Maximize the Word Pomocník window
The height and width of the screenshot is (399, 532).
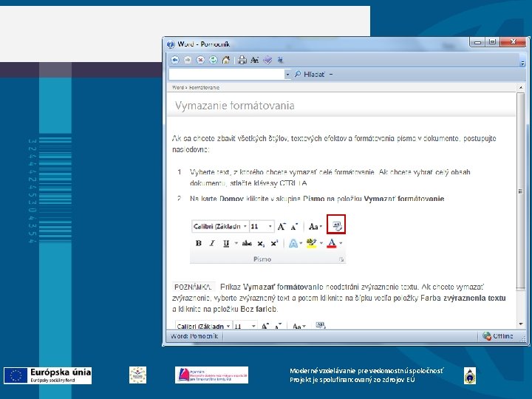click(x=492, y=42)
